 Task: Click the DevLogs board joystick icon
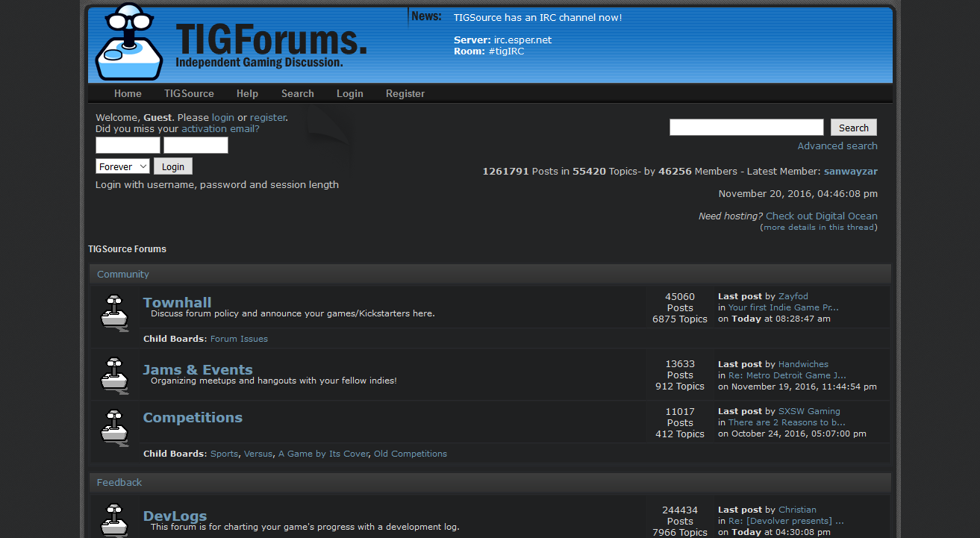click(115, 521)
